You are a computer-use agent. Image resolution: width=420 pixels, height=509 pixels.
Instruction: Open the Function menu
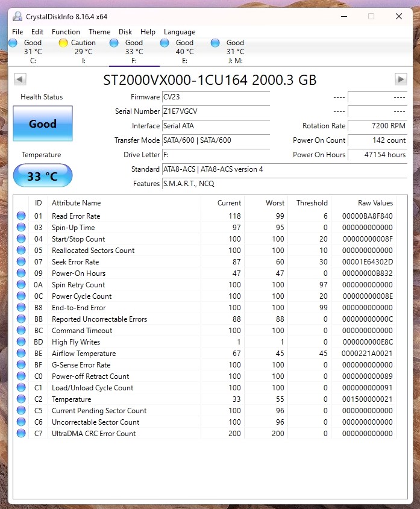[66, 32]
